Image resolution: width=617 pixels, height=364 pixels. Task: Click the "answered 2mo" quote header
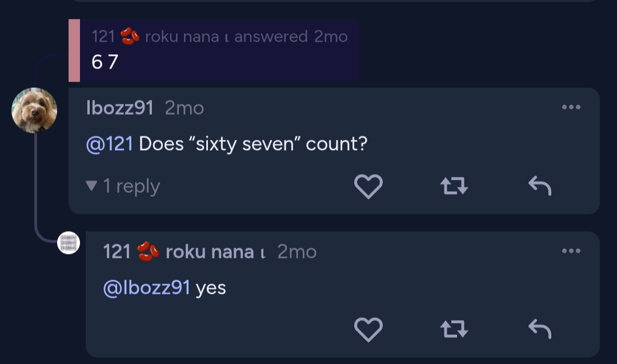290,37
